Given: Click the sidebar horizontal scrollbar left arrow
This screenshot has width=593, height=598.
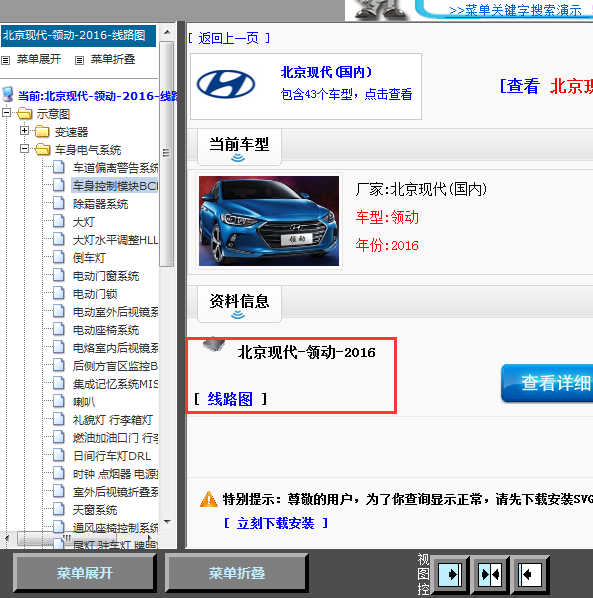Looking at the screenshot, I should point(7,539).
